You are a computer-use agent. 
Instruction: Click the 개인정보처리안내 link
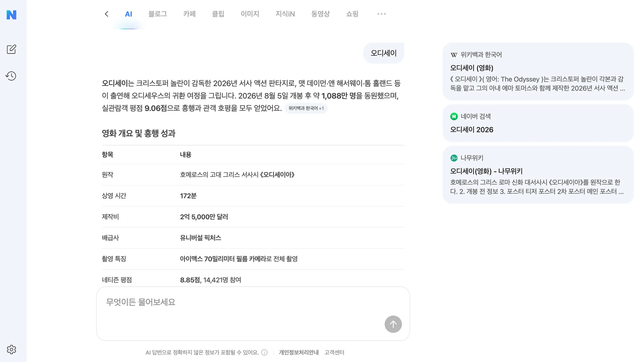click(x=299, y=352)
